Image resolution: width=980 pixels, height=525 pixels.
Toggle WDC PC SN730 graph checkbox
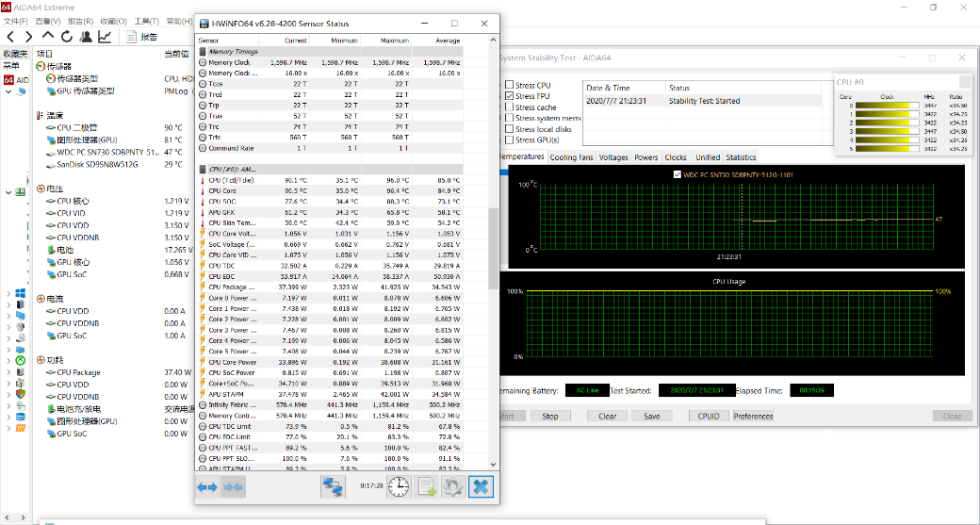click(x=678, y=174)
